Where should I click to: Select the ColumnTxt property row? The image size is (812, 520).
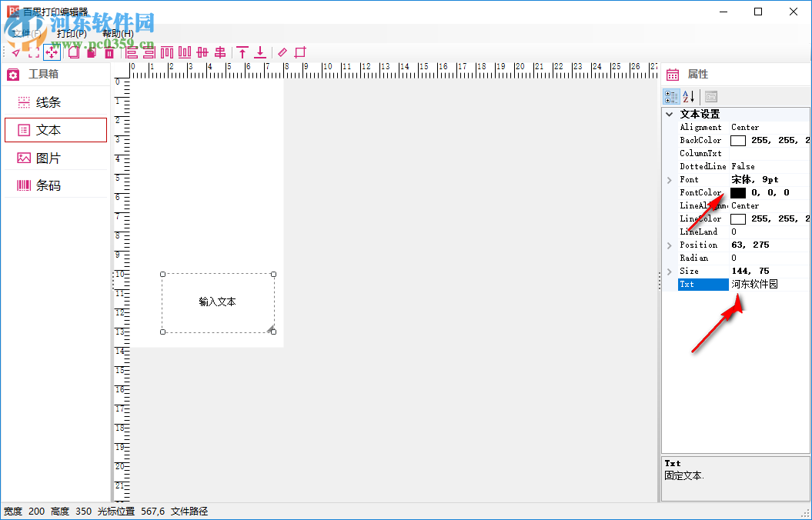click(x=743, y=153)
